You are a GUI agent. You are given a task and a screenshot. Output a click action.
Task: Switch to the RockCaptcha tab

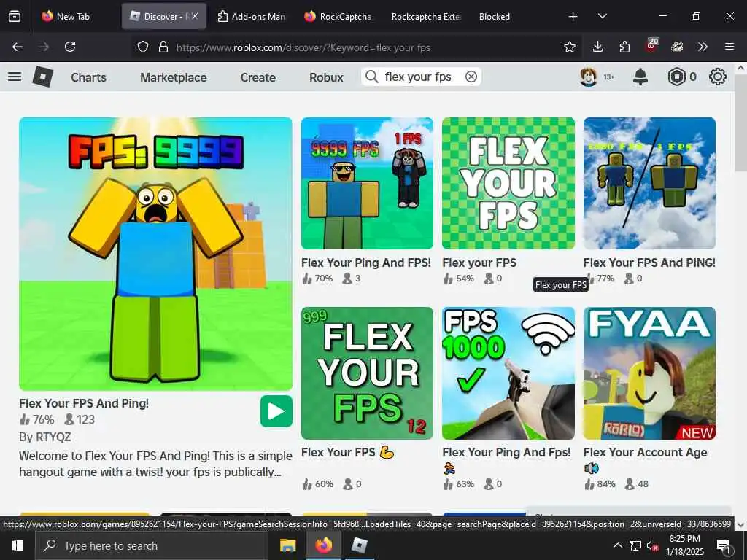(338, 16)
